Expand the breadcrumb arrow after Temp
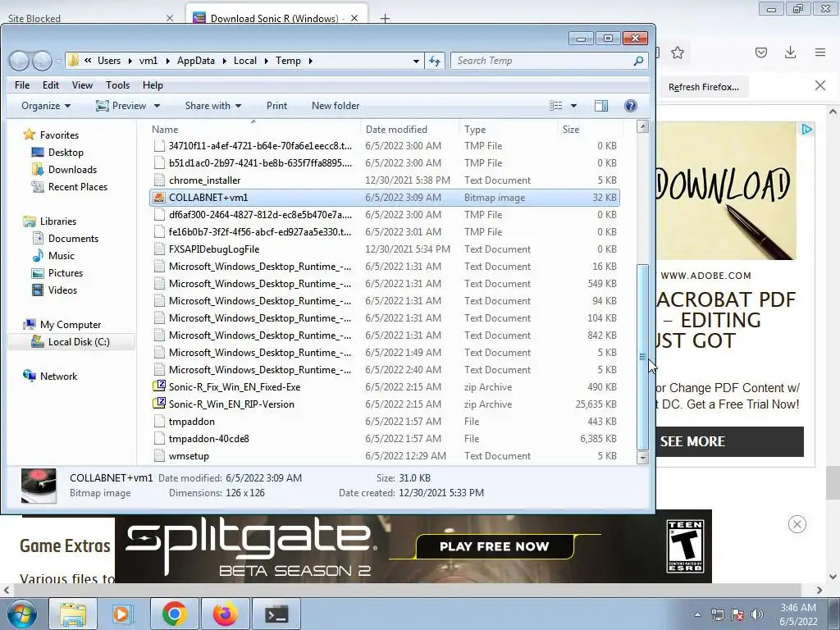Screen dimensions: 840x630 coord(310,61)
